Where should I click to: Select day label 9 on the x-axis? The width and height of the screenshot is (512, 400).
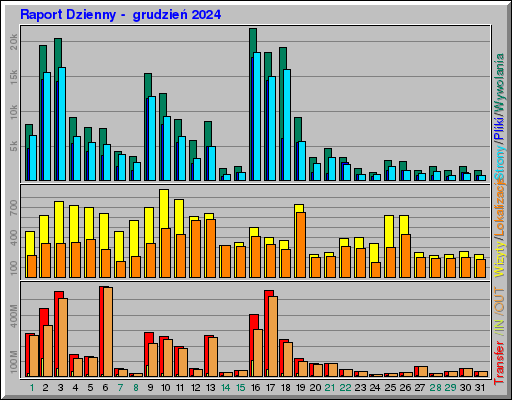pyautogui.click(x=150, y=388)
